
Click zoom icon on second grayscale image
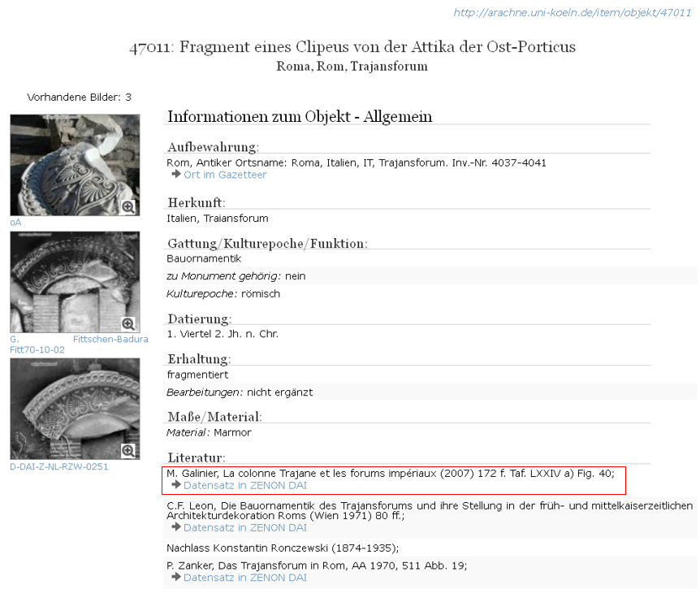[128, 323]
